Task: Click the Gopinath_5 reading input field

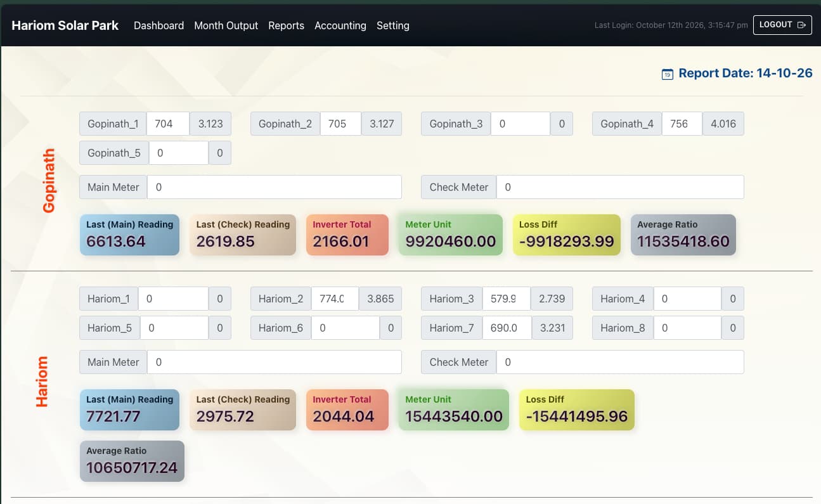Action: 179,153
